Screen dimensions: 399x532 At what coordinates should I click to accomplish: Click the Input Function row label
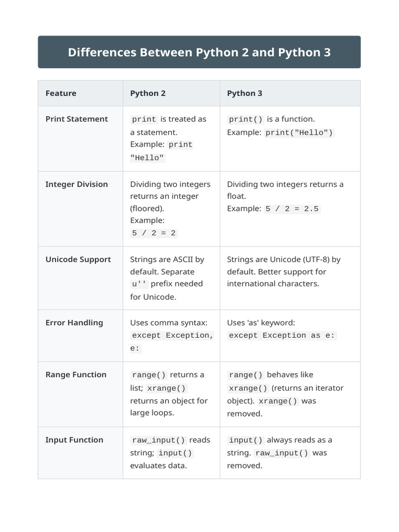74,440
